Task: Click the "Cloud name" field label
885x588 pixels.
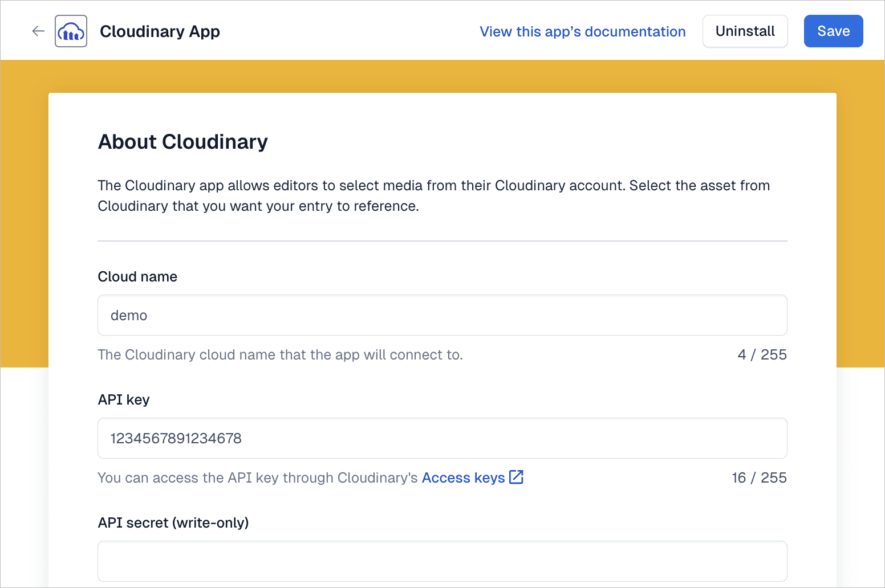Action: coord(137,276)
